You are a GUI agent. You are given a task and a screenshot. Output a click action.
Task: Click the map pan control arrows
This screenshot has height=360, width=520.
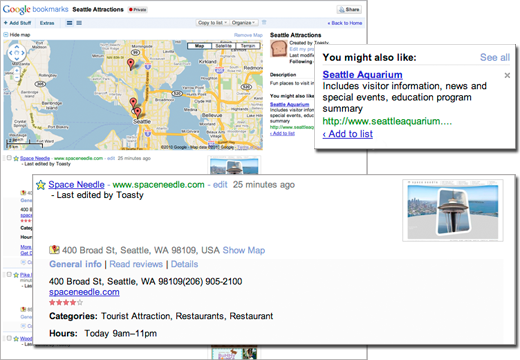pyautogui.click(x=17, y=53)
